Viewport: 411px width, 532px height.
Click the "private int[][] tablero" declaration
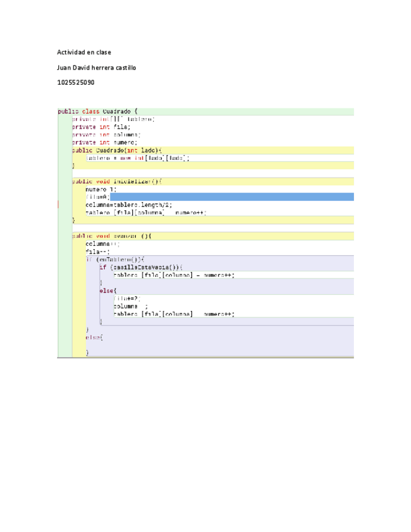113,119
